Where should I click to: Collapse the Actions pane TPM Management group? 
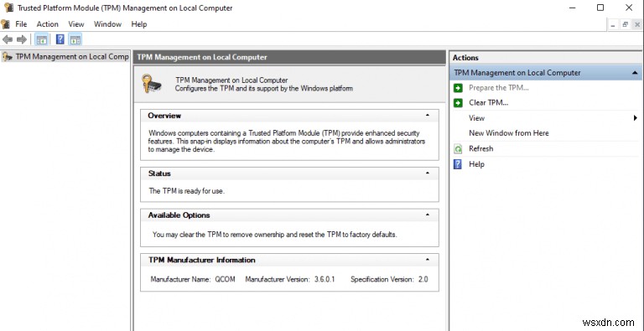[x=635, y=73]
